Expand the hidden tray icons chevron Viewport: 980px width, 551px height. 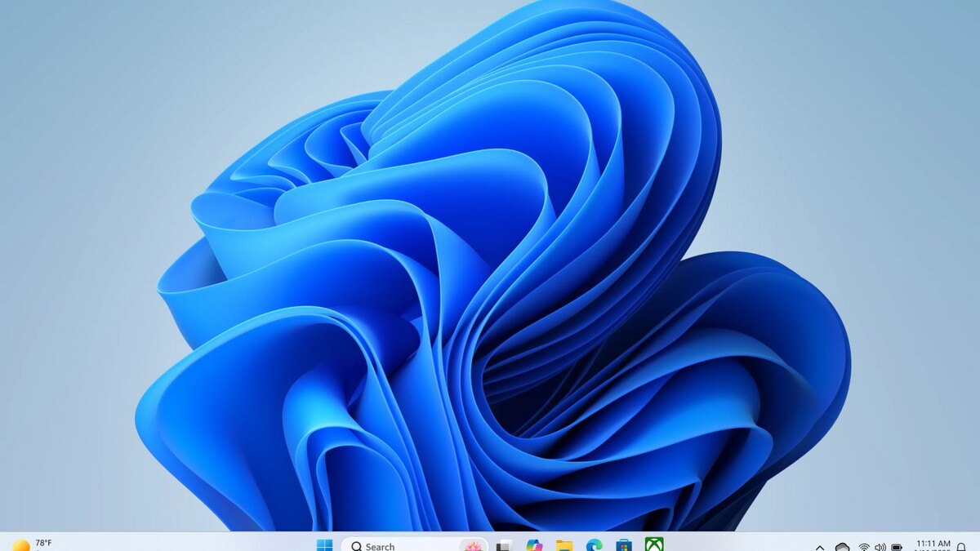point(821,547)
